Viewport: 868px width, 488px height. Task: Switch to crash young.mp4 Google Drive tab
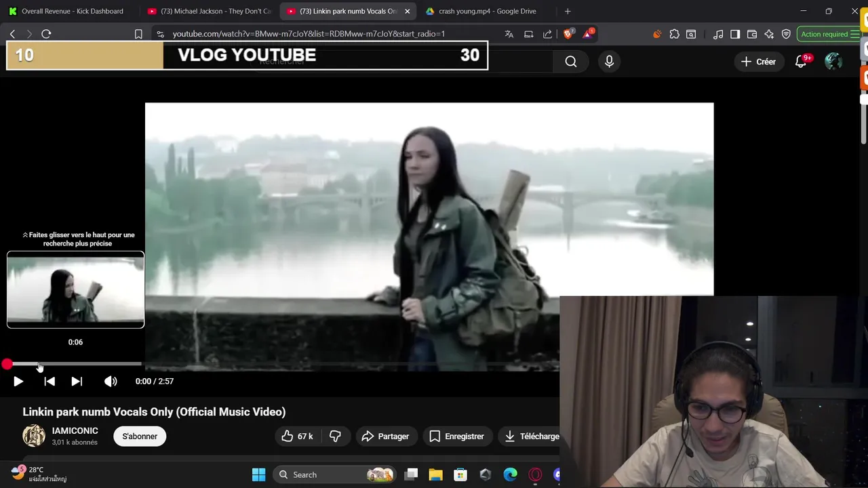487,11
